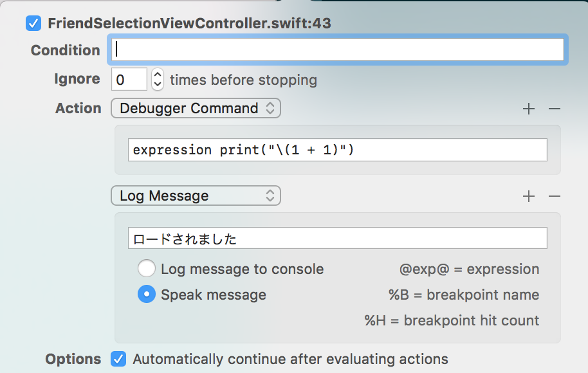Disable the FriendSelectionViewController.swift:43 breakpoint checkbox

[x=33, y=23]
